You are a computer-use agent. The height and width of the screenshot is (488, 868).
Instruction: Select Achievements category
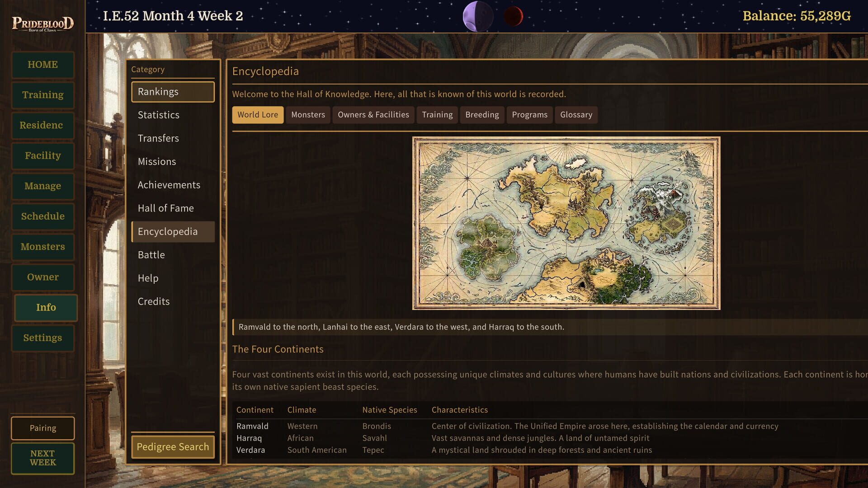pos(173,185)
